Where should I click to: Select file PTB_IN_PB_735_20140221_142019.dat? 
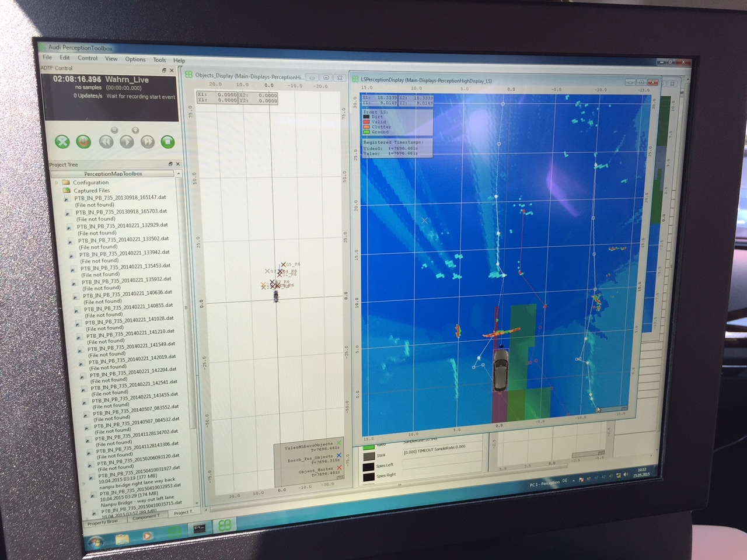pos(133,359)
